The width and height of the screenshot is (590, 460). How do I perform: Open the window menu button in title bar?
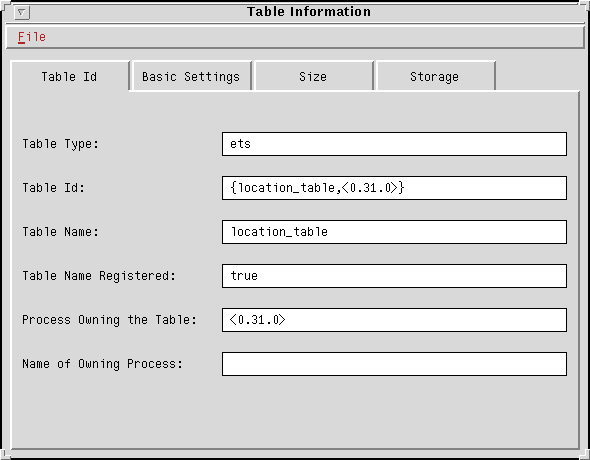tap(22, 12)
